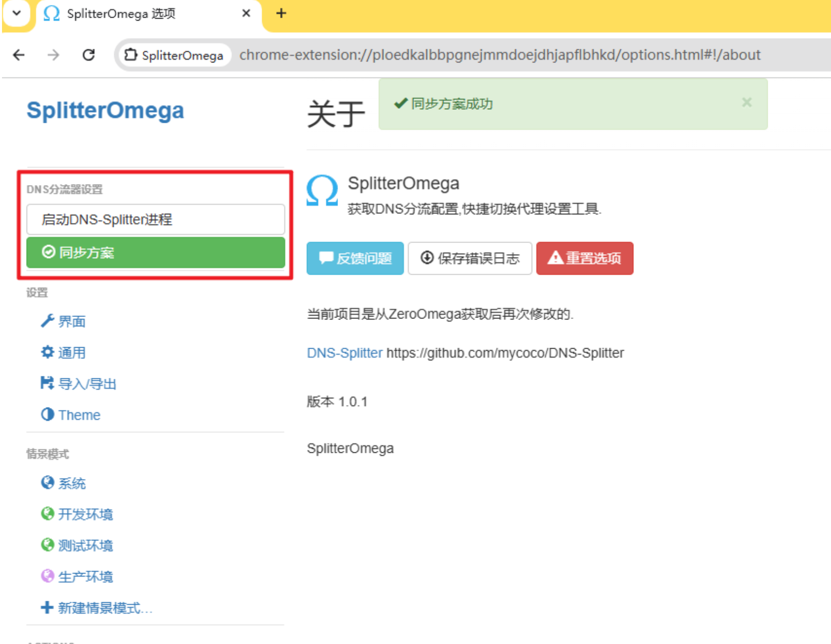Click 启动DNS-Splitter进程 button
The image size is (831, 644).
coord(155,219)
